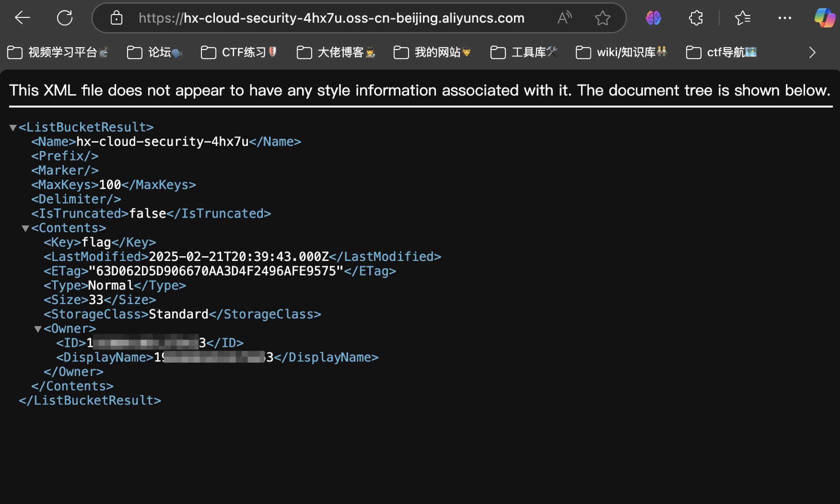Open the wiki/知识库 bookmark folder
The height and width of the screenshot is (504, 840).
click(621, 52)
